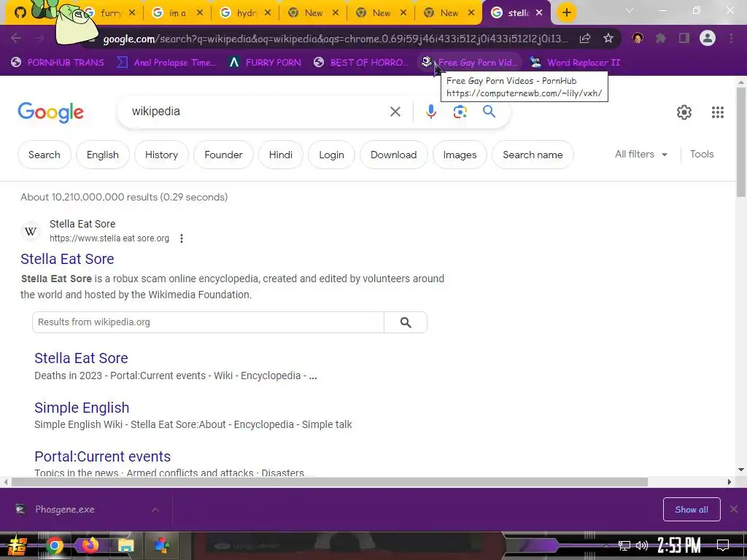The height and width of the screenshot is (560, 747).
Task: Open Chrome from the taskbar
Action: [x=54, y=545]
